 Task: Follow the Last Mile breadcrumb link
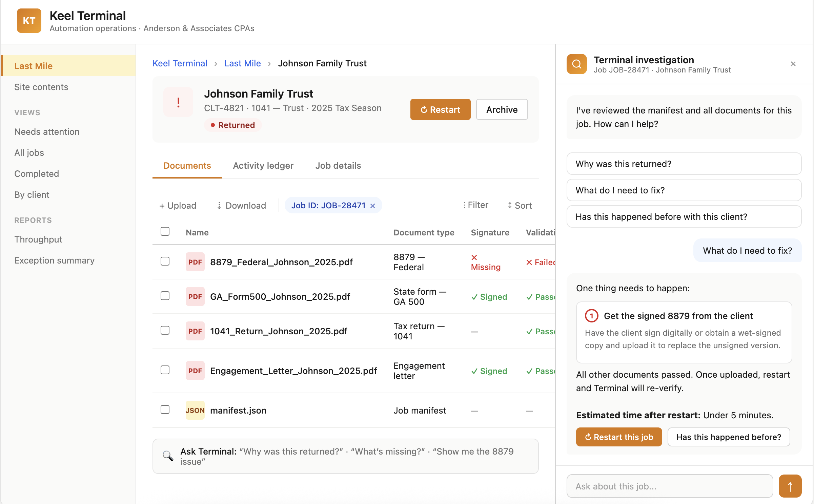click(x=242, y=63)
